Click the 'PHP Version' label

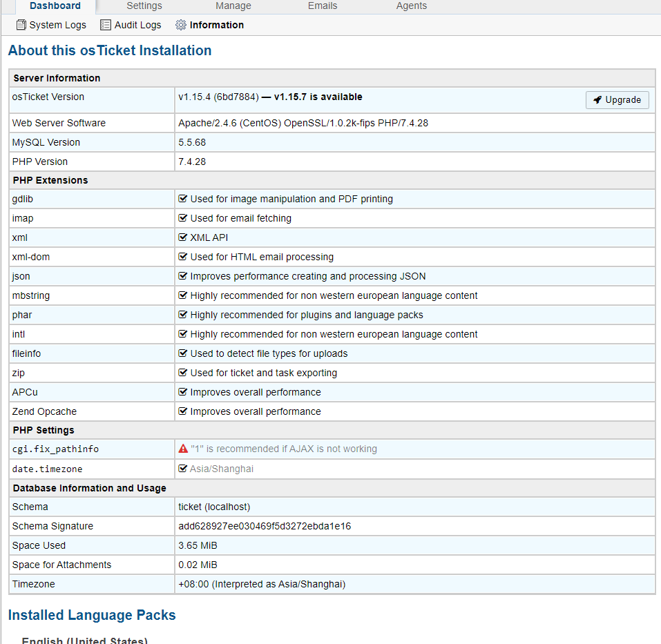(x=39, y=162)
